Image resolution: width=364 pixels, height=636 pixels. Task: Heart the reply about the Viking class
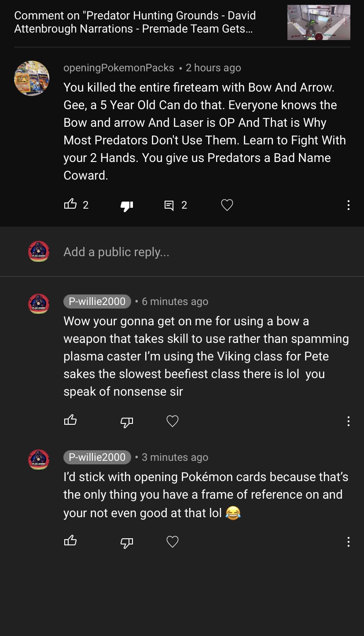coord(173,421)
